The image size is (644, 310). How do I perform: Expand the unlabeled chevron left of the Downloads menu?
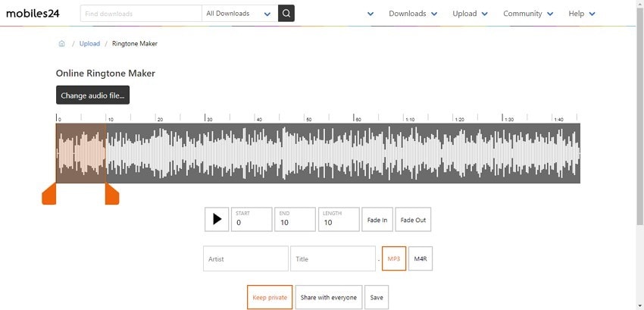coord(370,14)
